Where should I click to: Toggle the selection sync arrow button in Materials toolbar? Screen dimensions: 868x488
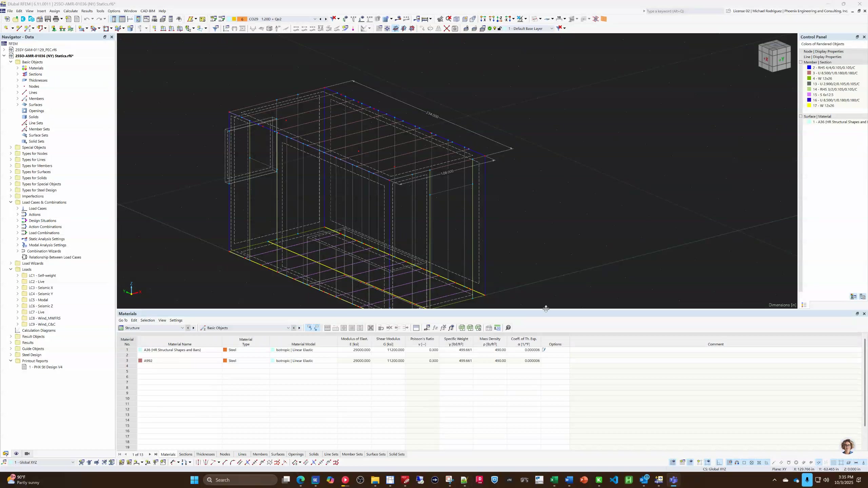pos(309,328)
